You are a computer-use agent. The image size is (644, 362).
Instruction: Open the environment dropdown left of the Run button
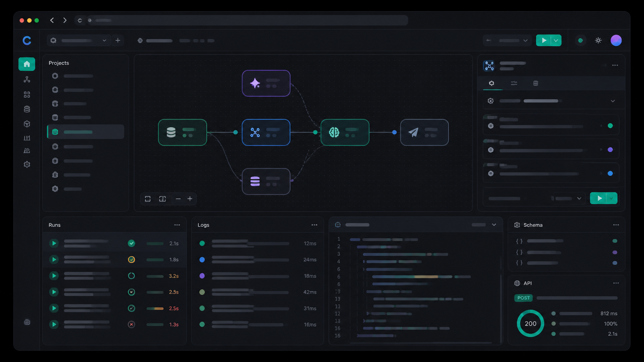coord(507,40)
